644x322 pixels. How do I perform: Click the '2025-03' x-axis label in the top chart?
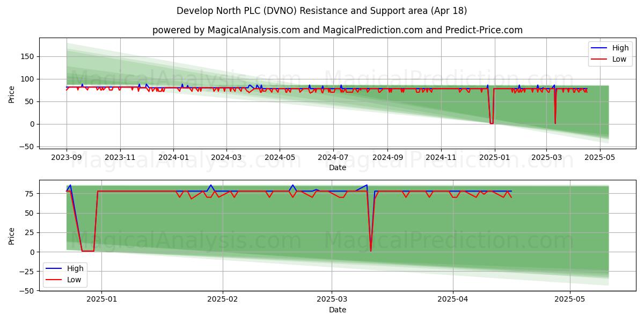point(546,159)
